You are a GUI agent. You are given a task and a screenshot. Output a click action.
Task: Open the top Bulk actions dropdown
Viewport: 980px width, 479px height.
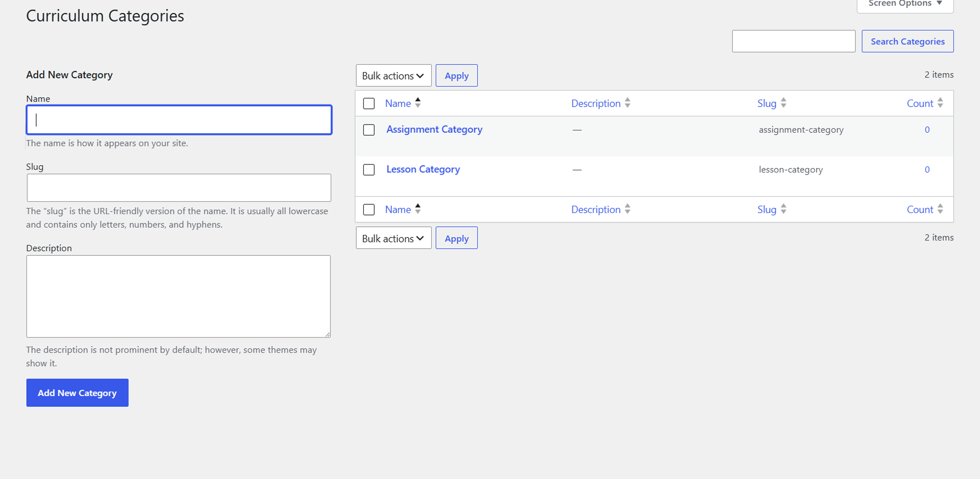click(x=394, y=76)
